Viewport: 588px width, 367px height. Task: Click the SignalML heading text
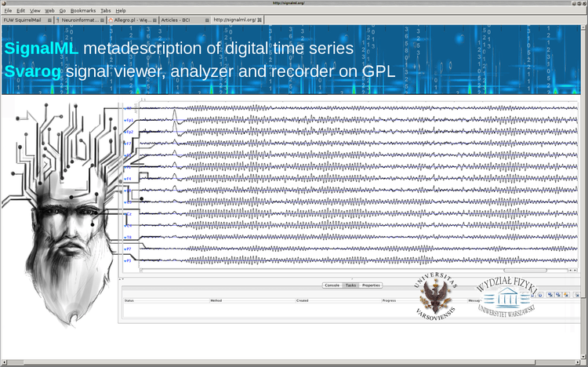click(42, 48)
